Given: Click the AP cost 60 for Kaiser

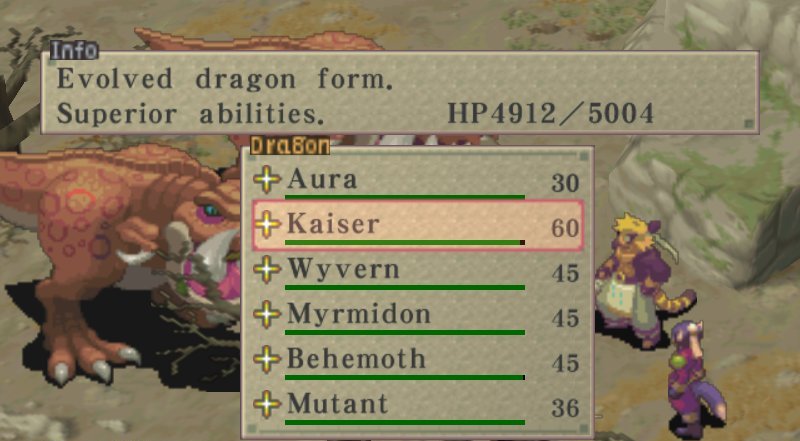Looking at the screenshot, I should pyautogui.click(x=565, y=228).
